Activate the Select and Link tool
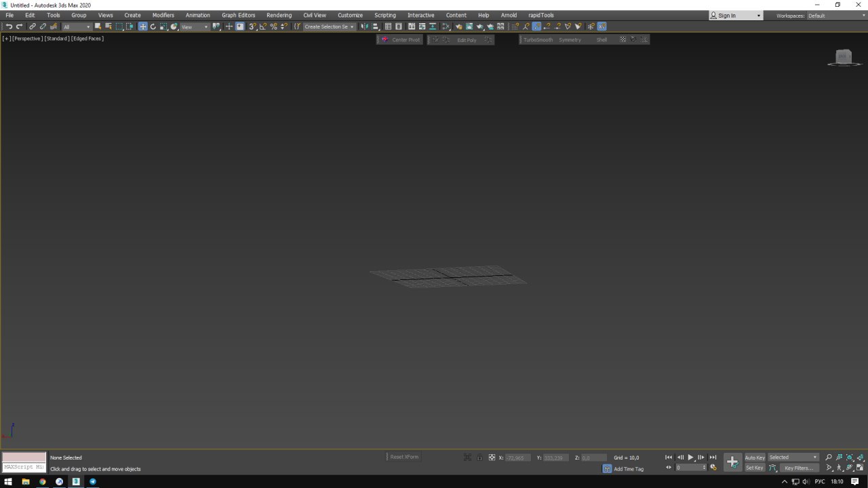Screen dimensions: 868x488 (x=32, y=26)
